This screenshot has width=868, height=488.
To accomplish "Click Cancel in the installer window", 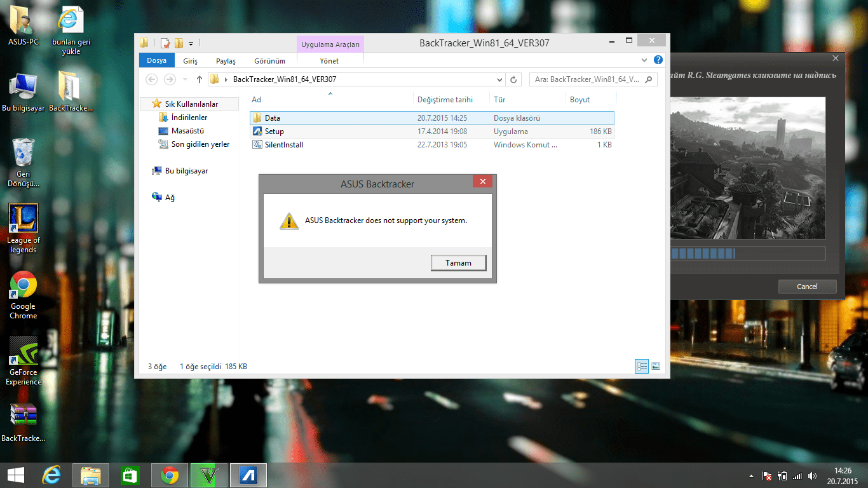I will click(x=807, y=287).
